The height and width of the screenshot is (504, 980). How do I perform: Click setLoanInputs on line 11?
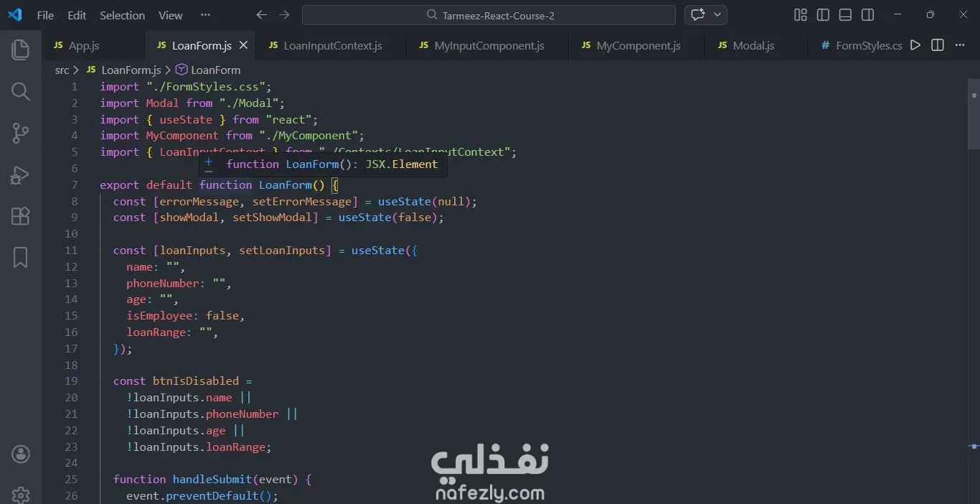(282, 250)
